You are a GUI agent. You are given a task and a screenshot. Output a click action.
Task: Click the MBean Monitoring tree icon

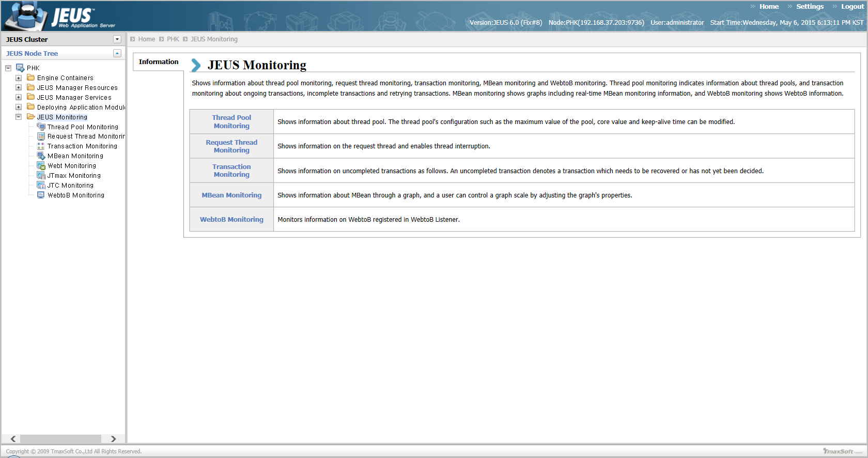[x=41, y=156]
